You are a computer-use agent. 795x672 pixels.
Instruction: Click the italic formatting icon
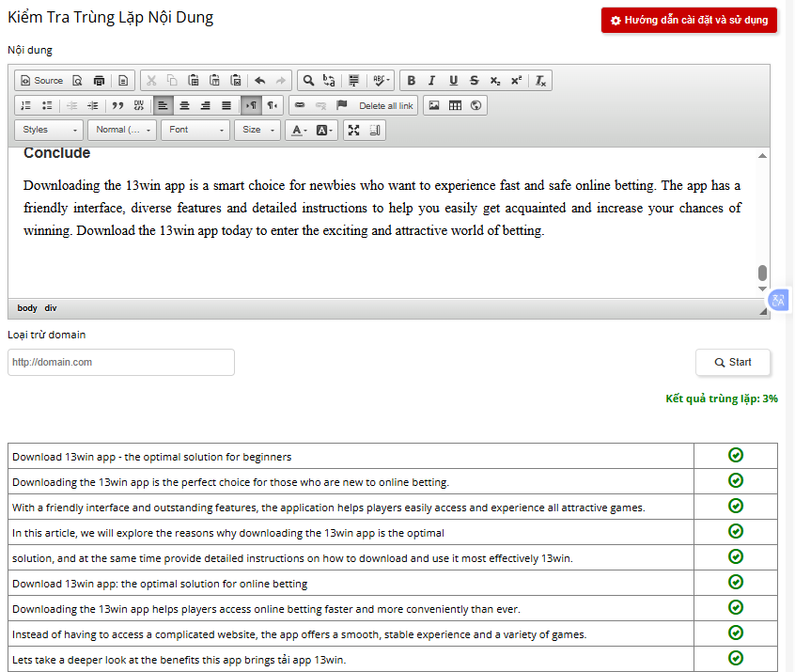tap(431, 81)
